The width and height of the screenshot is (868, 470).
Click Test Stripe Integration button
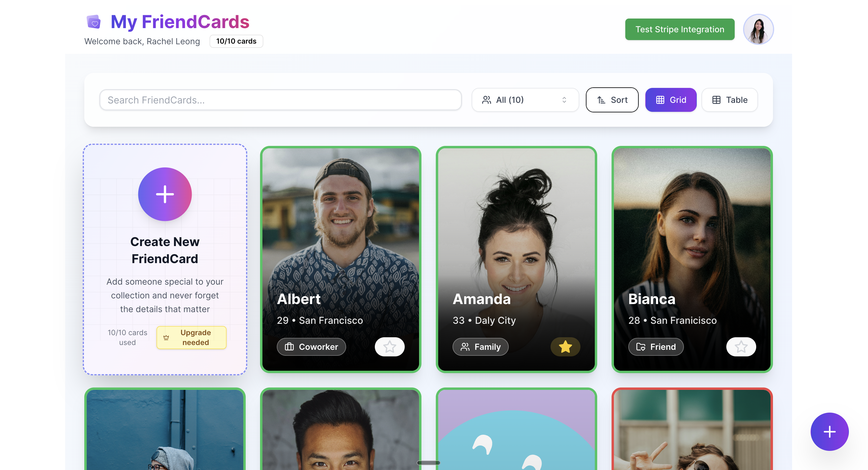pyautogui.click(x=680, y=29)
